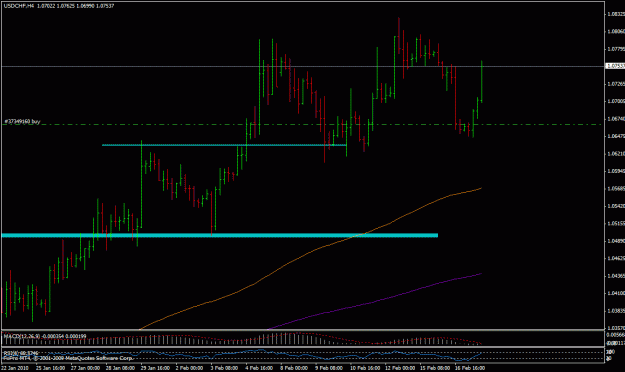Click the thick cyan horizontal support line
Image resolution: width=625 pixels, height=372 pixels.
point(220,235)
